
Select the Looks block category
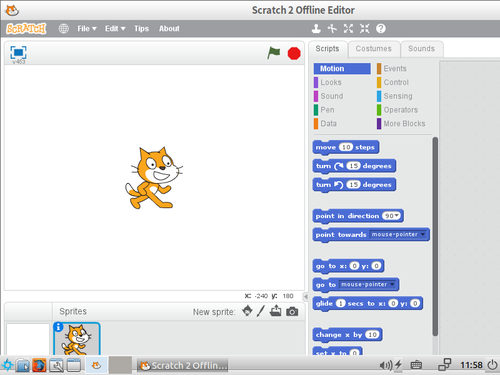pyautogui.click(x=328, y=82)
